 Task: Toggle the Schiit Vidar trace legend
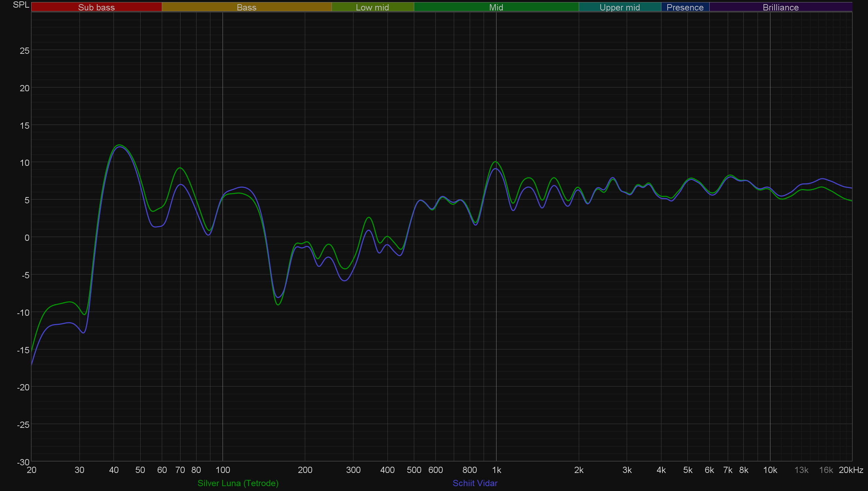(475, 483)
